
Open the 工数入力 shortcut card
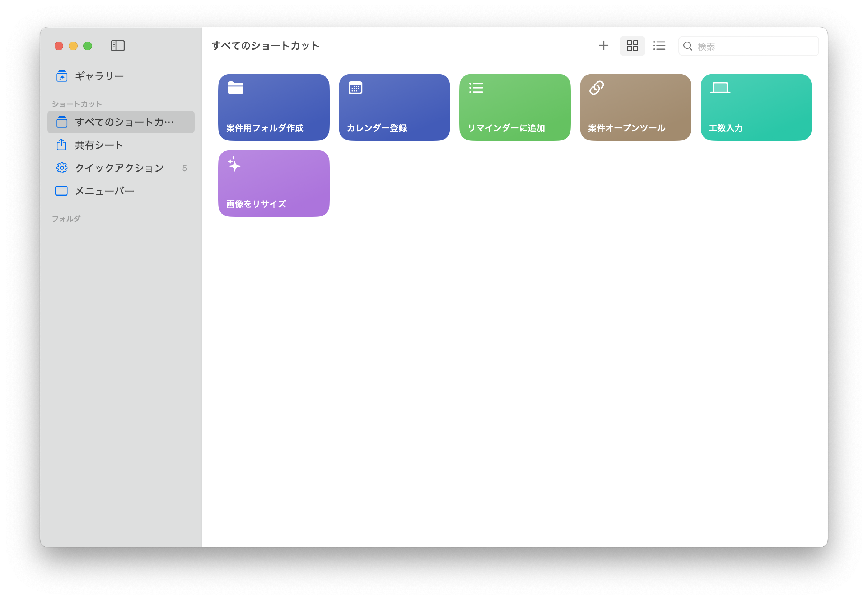pos(756,107)
